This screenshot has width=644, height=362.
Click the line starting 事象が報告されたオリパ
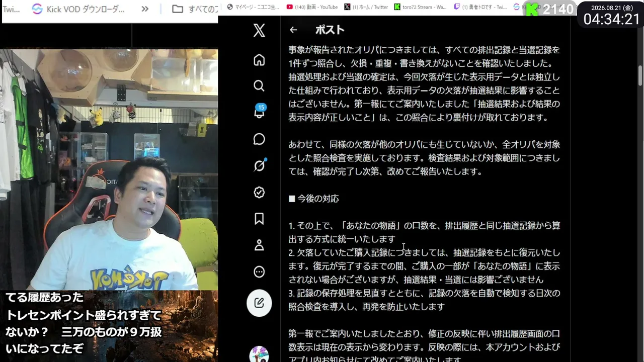click(x=424, y=50)
